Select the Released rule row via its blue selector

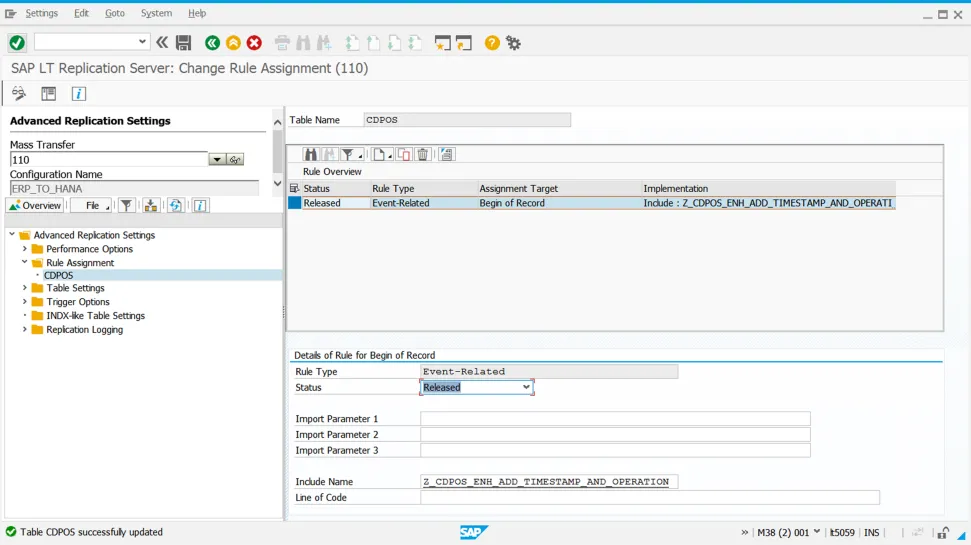tap(294, 203)
